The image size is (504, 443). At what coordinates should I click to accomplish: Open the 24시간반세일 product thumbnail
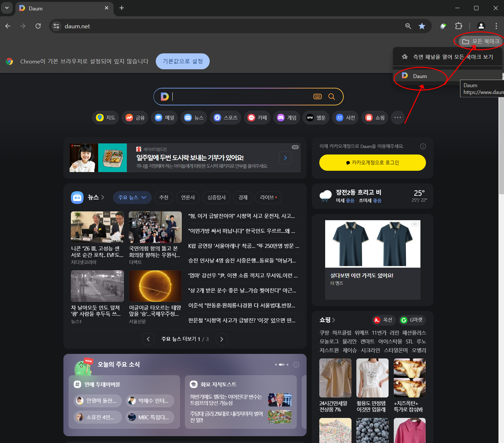(x=335, y=378)
